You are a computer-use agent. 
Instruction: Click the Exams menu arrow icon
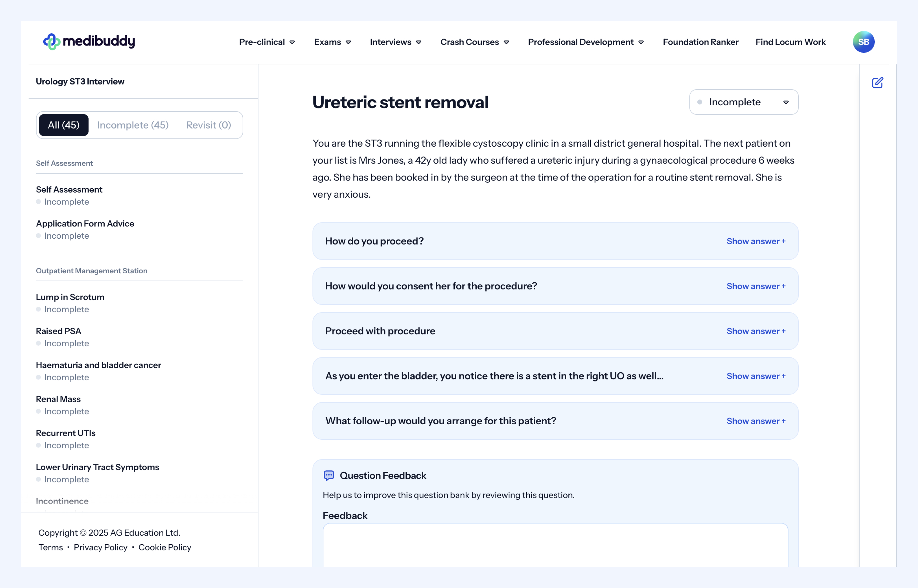(349, 42)
